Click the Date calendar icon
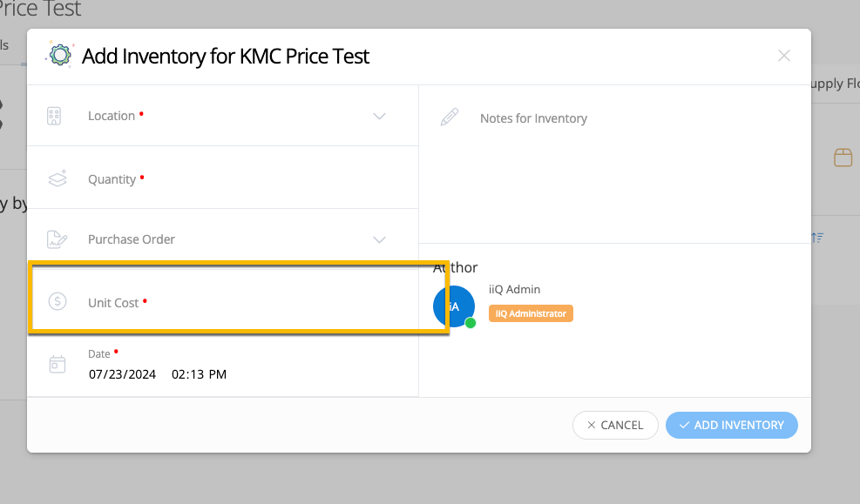The width and height of the screenshot is (860, 504). [58, 365]
